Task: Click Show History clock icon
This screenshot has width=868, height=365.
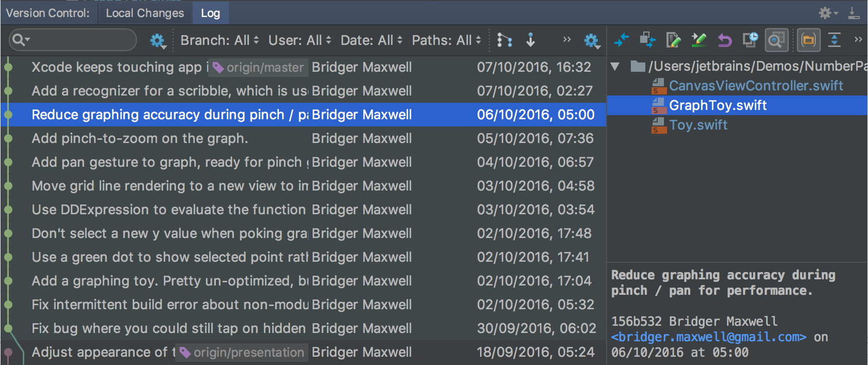Action: point(750,40)
